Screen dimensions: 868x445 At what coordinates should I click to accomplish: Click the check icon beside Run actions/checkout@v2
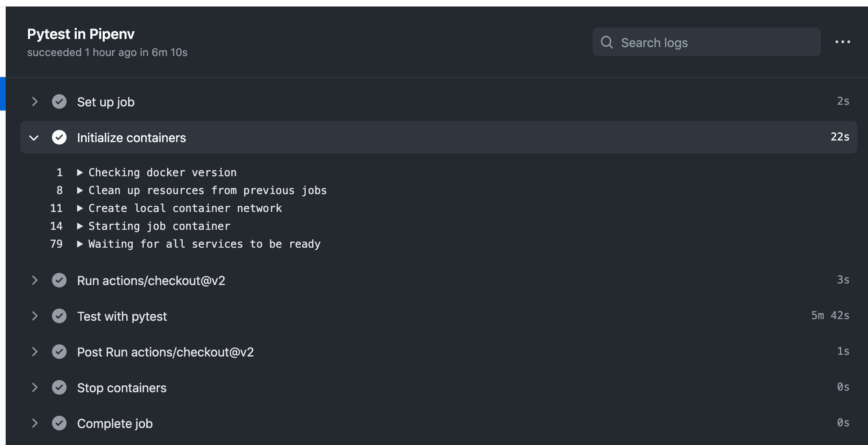click(59, 280)
